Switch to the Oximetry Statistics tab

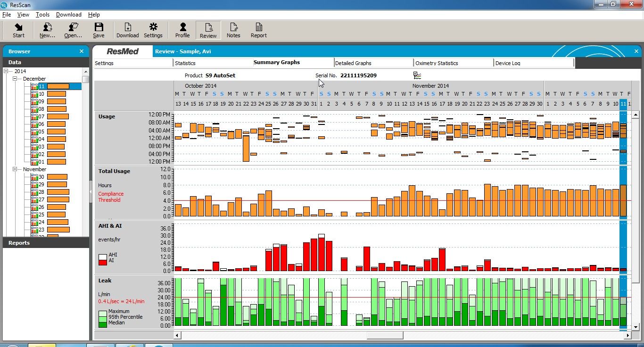437,63
